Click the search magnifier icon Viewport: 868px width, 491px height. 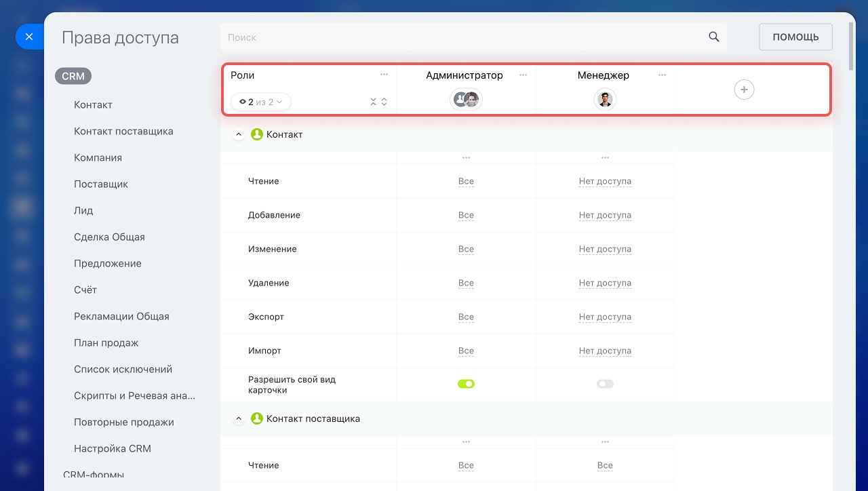(x=713, y=37)
